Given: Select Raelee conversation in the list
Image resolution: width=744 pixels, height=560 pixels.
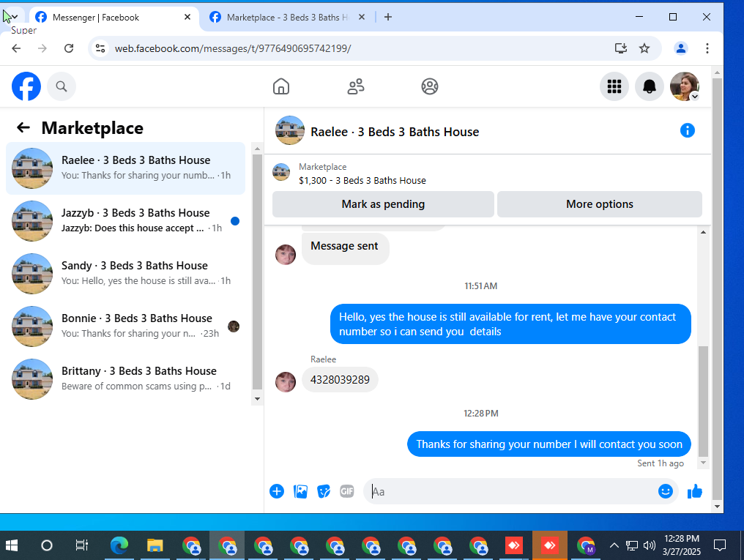Looking at the screenshot, I should (125, 168).
